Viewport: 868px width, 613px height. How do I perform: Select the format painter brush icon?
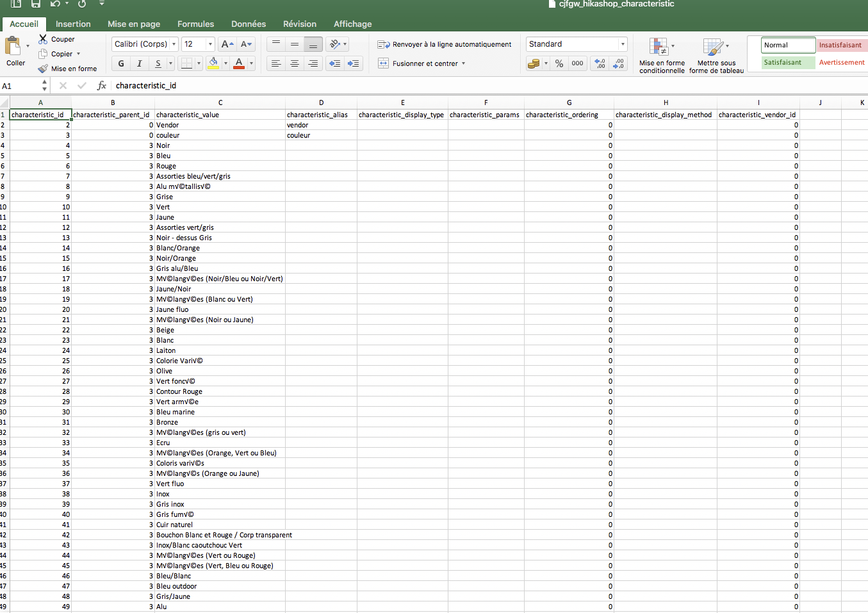[x=43, y=69]
